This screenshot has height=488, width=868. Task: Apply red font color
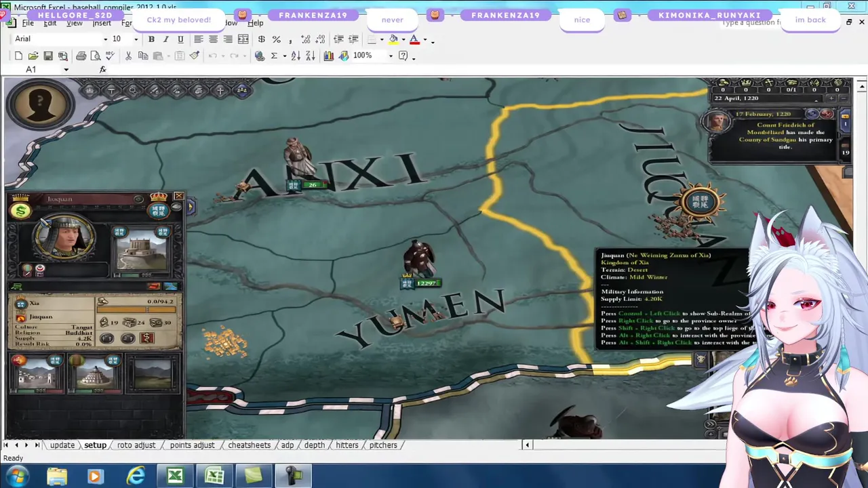pyautogui.click(x=414, y=39)
